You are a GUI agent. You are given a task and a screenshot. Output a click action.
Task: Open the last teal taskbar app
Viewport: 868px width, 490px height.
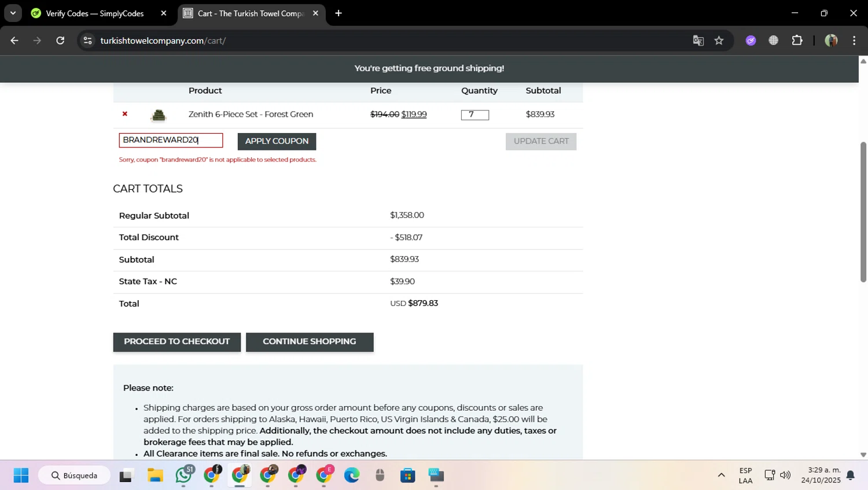tap(436, 476)
